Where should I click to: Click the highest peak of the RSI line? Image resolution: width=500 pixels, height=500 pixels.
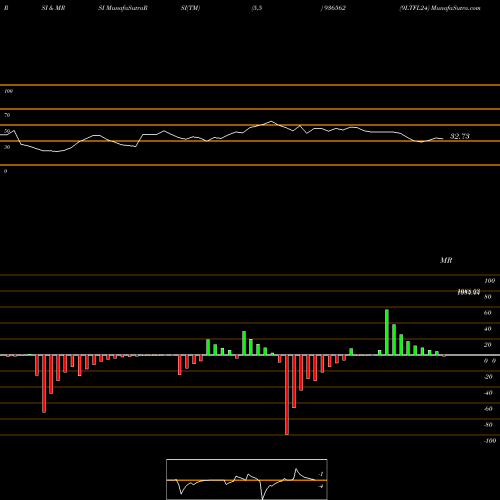click(x=271, y=121)
